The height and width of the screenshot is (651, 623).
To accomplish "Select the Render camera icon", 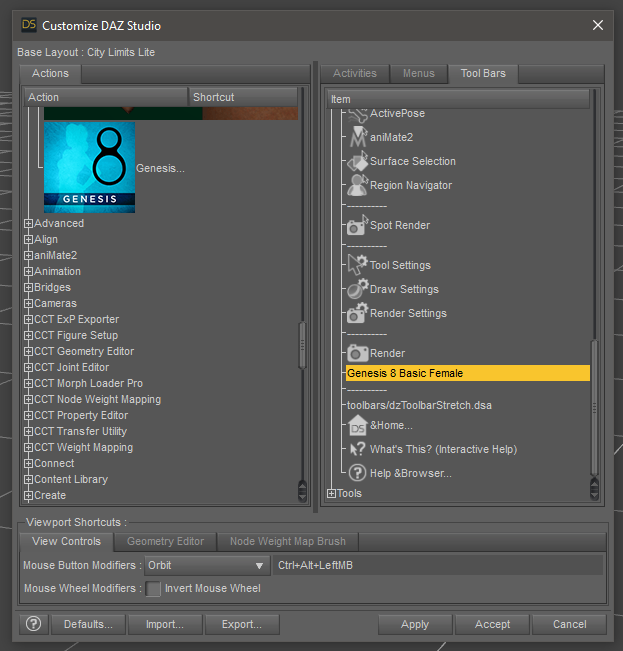I will 358,353.
